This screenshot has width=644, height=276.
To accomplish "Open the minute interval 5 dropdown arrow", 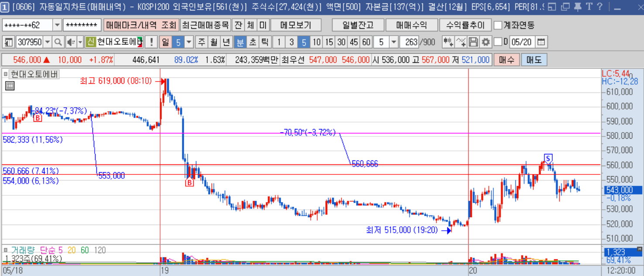I will click(393, 42).
